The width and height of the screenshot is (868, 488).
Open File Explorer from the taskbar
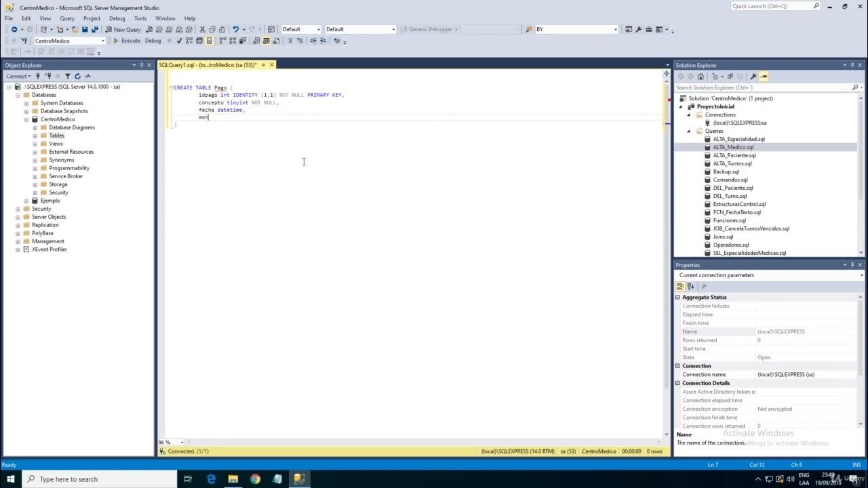pos(233,479)
